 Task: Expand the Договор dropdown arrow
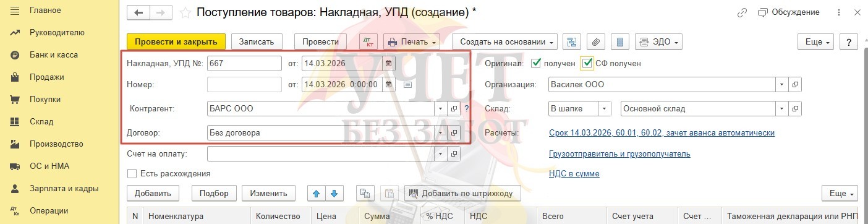coord(441,132)
